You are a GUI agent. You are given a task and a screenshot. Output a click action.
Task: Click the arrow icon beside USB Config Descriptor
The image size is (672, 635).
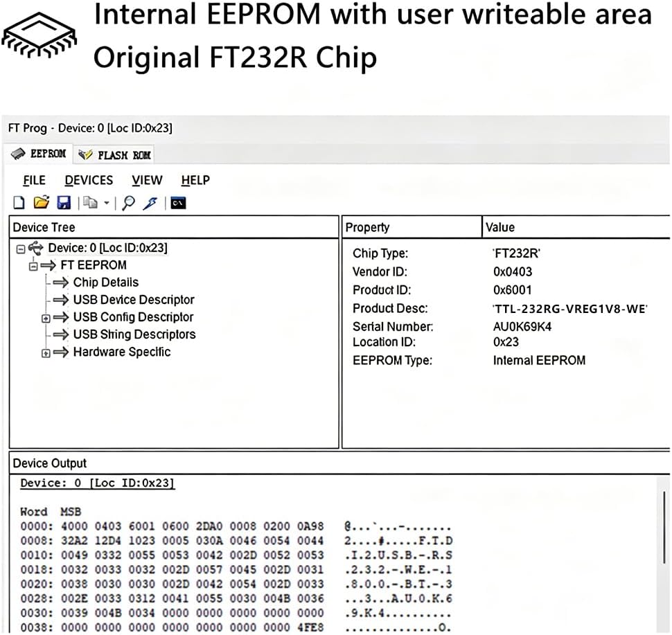click(x=61, y=317)
